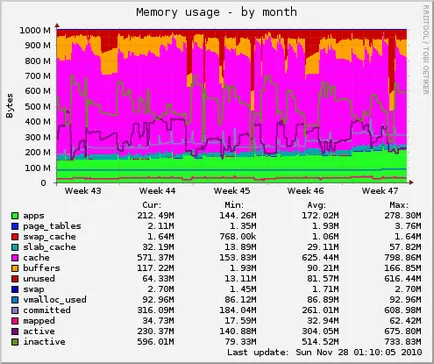The width and height of the screenshot is (434, 364).
Task: Click the purple active legend swatch
Action: point(15,331)
